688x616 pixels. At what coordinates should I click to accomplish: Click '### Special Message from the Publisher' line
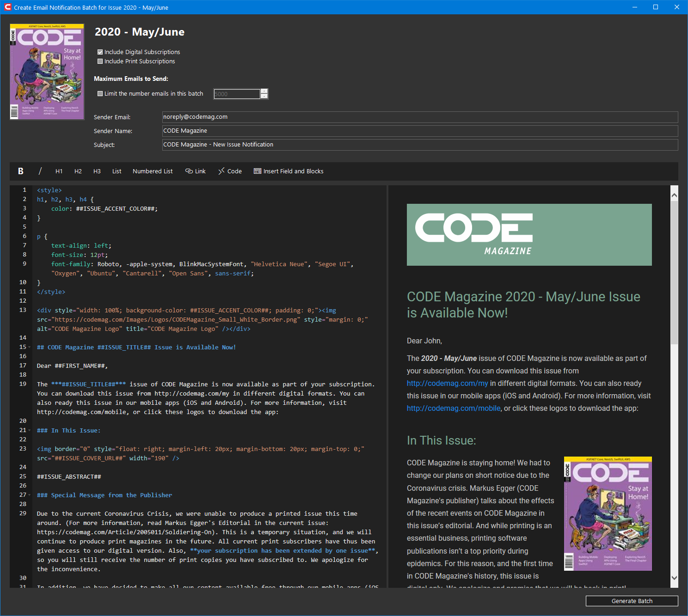point(104,495)
